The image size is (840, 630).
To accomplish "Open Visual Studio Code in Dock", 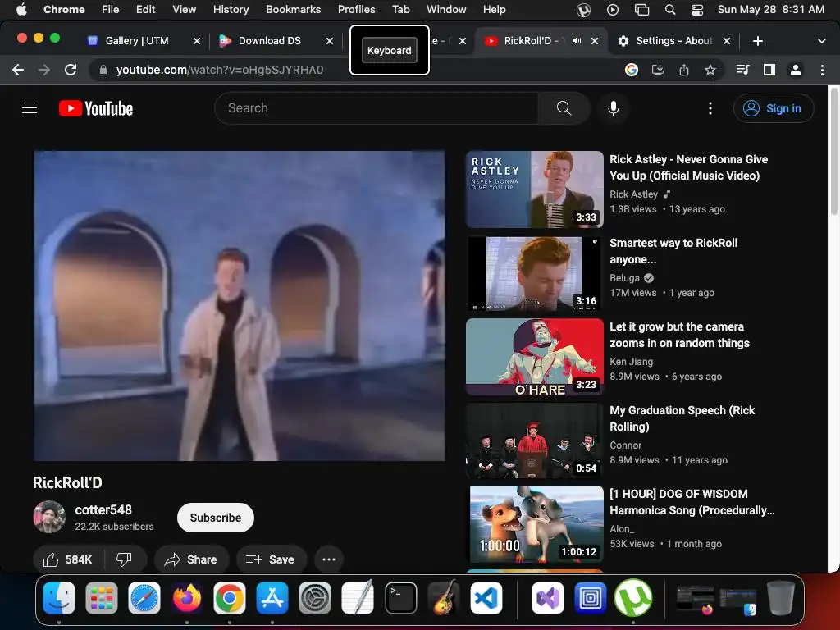I will click(x=486, y=598).
